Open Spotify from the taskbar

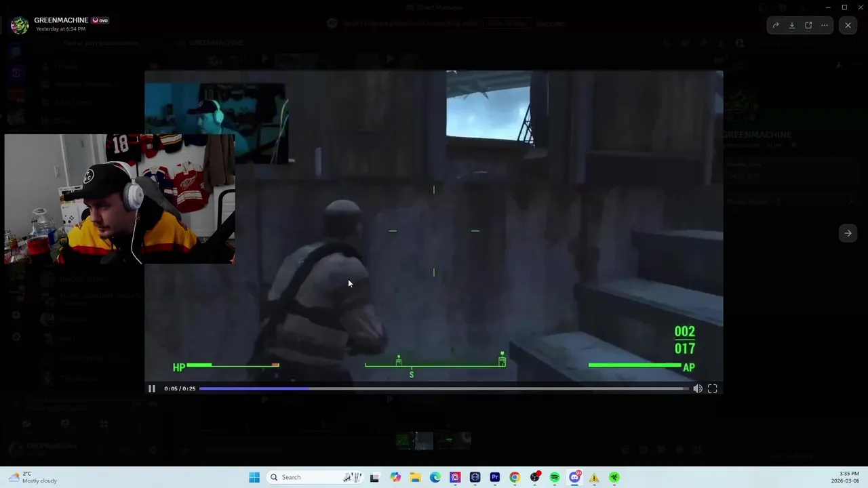[x=555, y=477]
